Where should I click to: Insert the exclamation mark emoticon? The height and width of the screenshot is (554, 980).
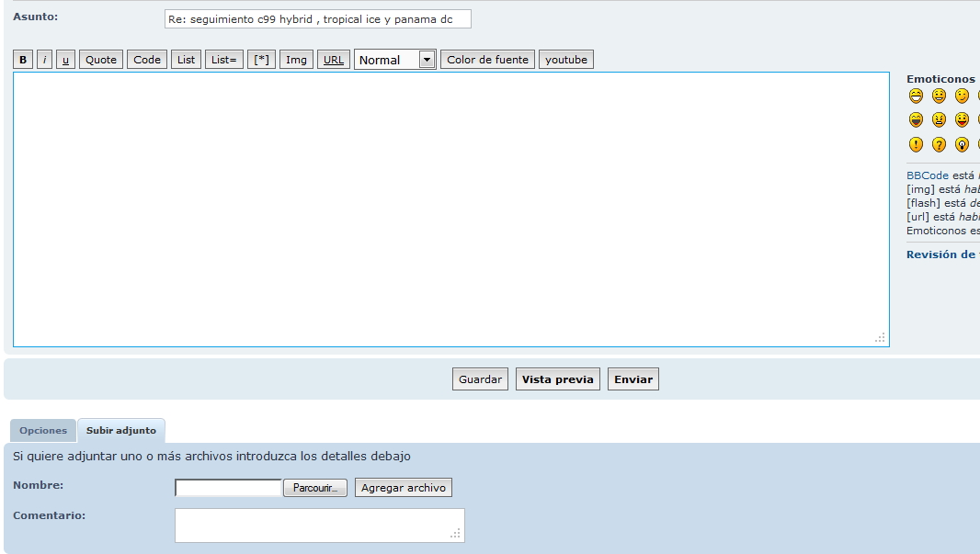[x=916, y=144]
